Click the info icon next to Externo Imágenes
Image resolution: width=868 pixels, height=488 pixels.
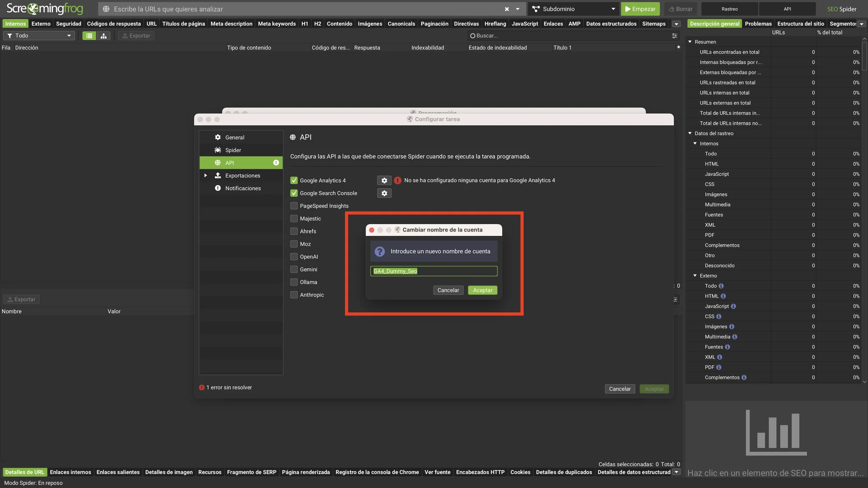click(732, 327)
